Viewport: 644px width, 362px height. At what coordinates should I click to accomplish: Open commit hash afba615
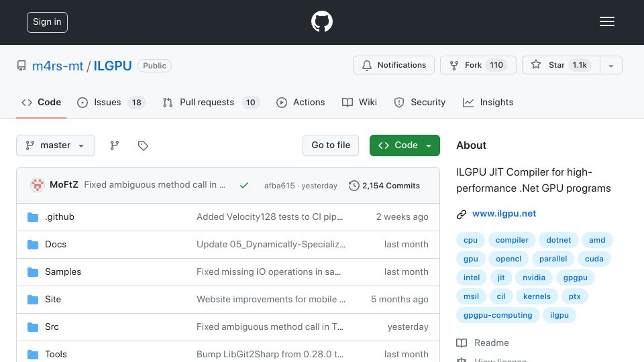click(x=279, y=186)
